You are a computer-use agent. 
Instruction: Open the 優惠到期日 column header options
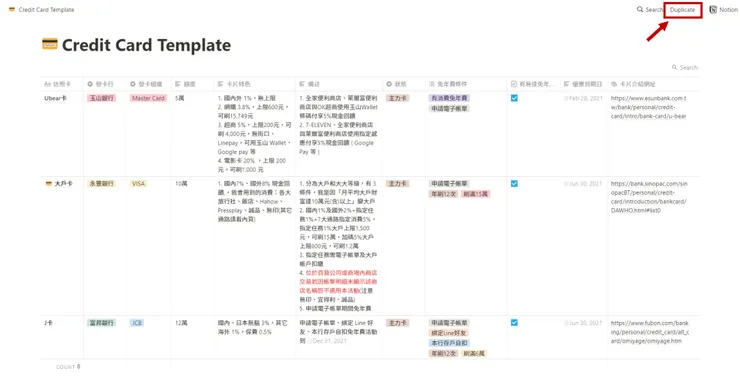tap(584, 84)
